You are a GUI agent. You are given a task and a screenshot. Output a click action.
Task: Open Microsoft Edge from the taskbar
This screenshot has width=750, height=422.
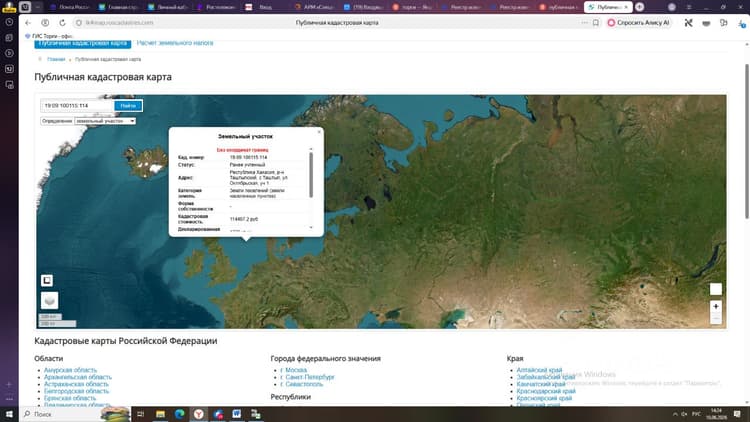pyautogui.click(x=179, y=414)
